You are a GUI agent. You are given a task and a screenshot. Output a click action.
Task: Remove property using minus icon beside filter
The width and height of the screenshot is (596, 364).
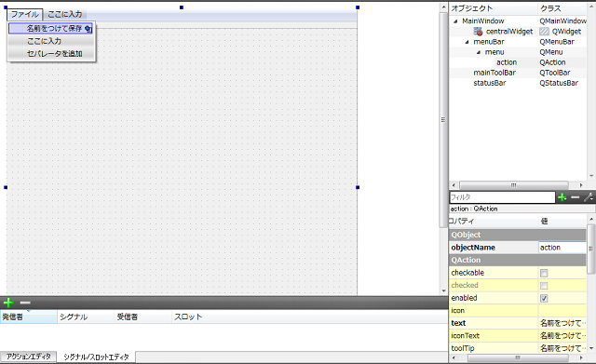pos(576,197)
